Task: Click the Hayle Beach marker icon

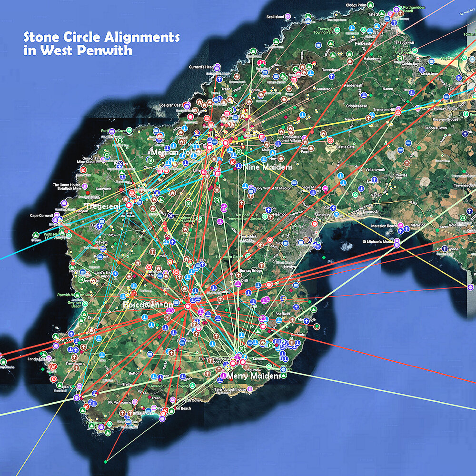Action: tap(464, 58)
